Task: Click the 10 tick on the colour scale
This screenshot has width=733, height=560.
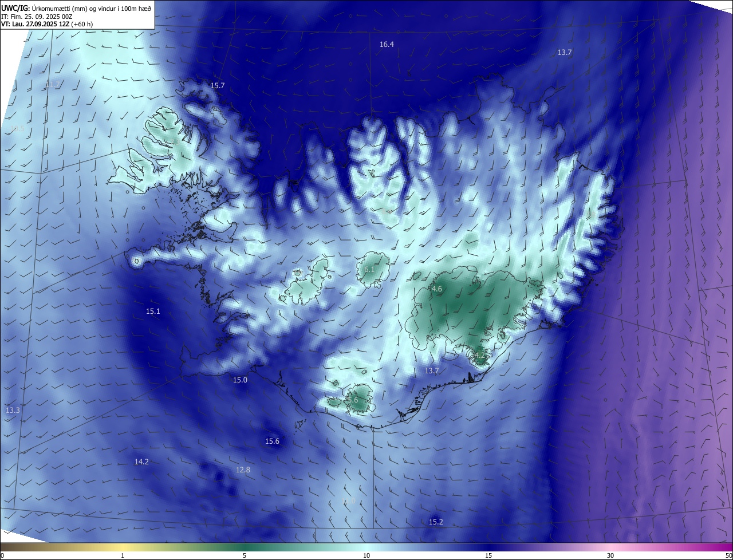Action: (366, 555)
